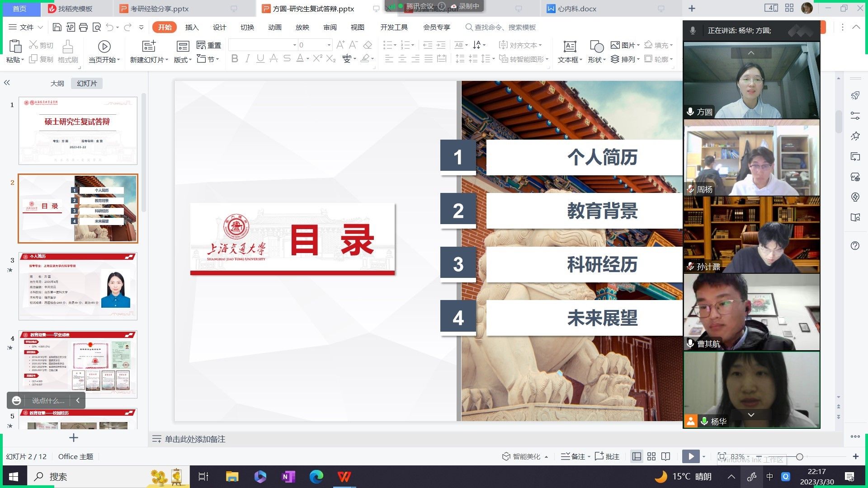The image size is (868, 488).
Task: Collapse the slide thumbnail panel
Action: coord(7,83)
